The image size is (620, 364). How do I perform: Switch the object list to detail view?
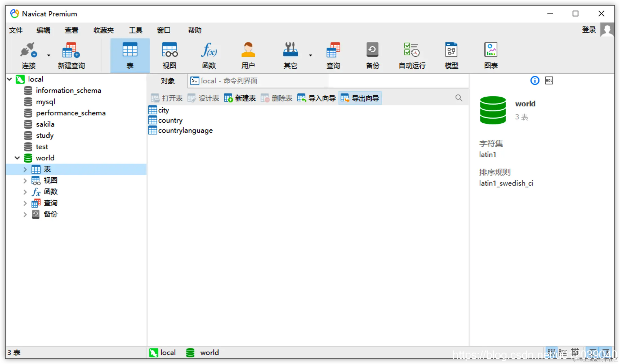(x=563, y=352)
